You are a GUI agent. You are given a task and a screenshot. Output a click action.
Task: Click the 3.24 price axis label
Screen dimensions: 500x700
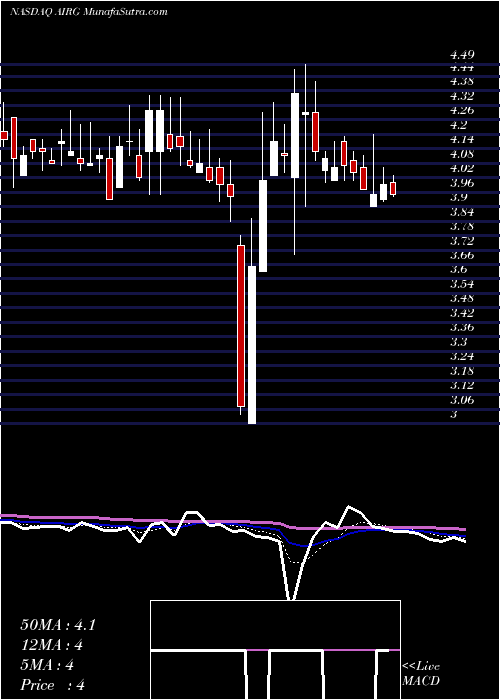462,357
